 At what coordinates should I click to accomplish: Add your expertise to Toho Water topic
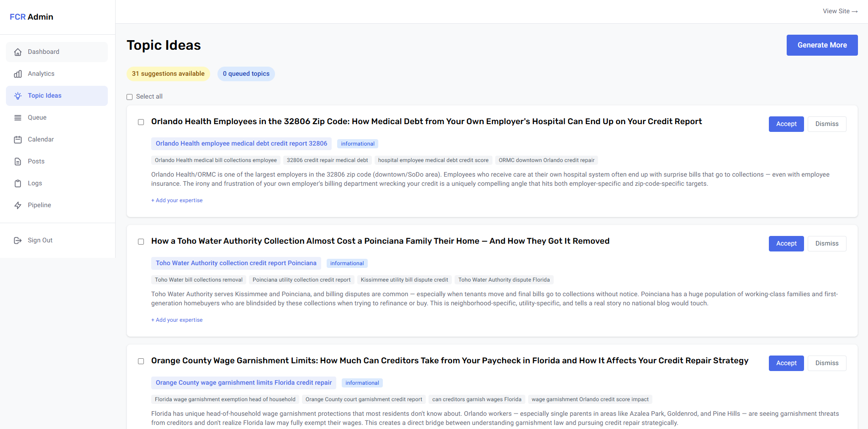point(177,320)
